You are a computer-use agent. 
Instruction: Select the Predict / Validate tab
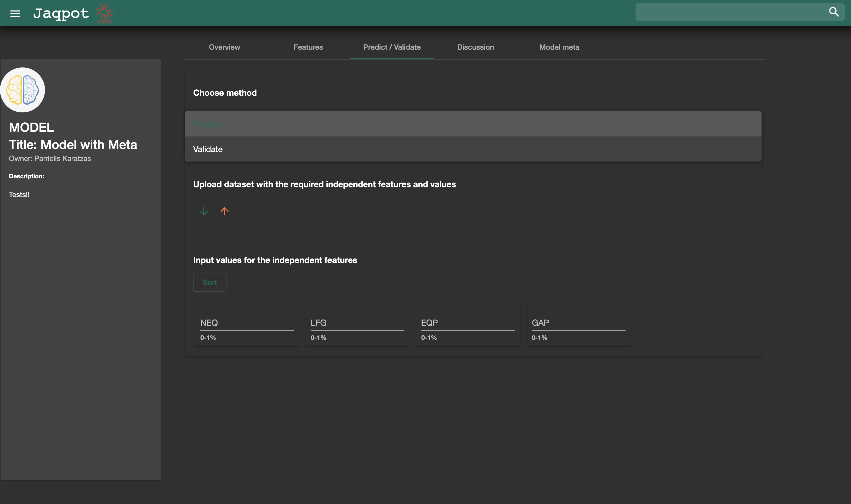(x=392, y=47)
